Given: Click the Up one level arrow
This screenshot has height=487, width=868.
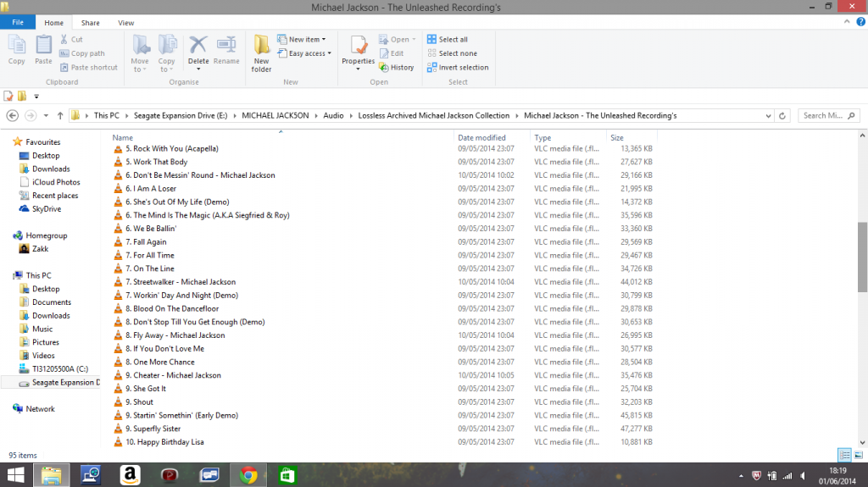Looking at the screenshot, I should tap(60, 115).
